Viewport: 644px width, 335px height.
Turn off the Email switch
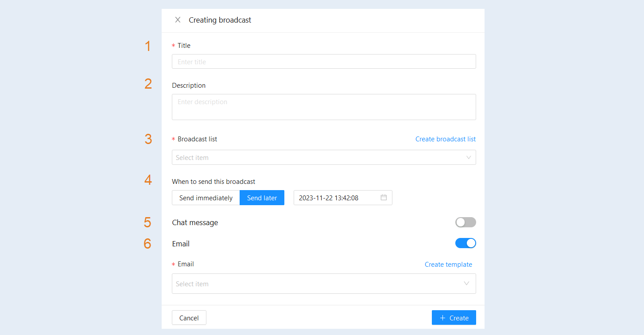(x=466, y=243)
